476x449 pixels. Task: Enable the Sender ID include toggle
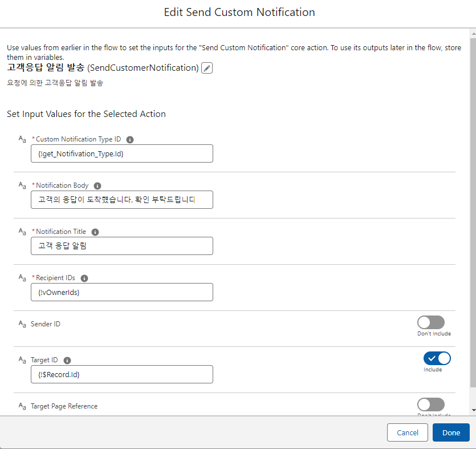pos(431,322)
